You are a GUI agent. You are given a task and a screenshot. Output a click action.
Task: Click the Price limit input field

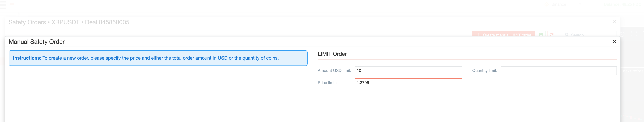(x=408, y=83)
